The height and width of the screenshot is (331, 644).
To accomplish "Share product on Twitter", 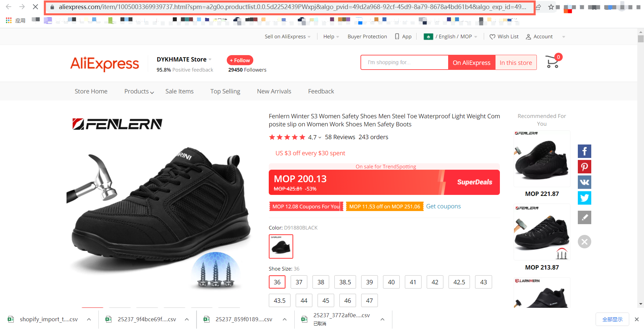I will (x=585, y=198).
